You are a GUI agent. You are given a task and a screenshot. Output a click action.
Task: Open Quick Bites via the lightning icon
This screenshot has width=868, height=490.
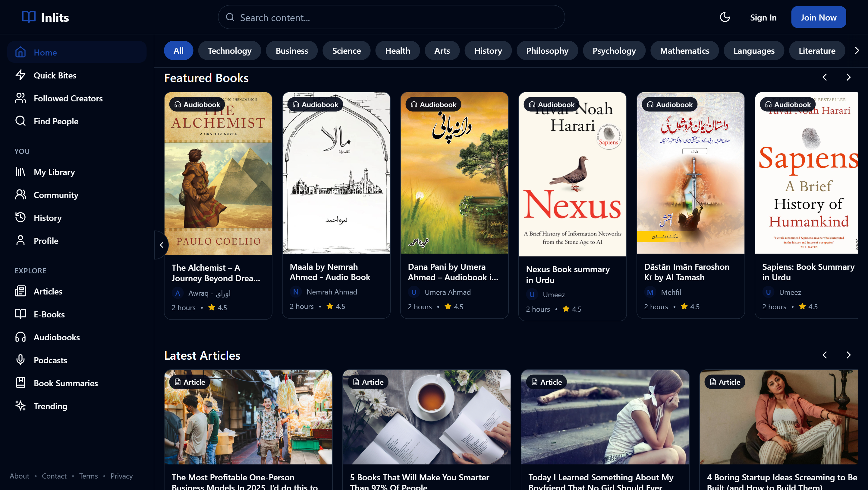pos(20,75)
